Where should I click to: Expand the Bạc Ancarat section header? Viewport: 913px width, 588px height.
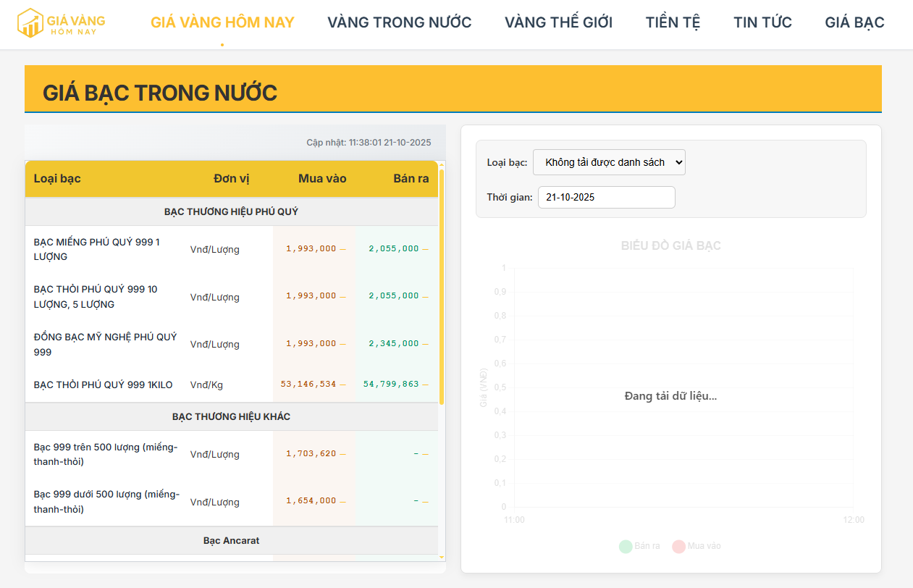click(231, 540)
